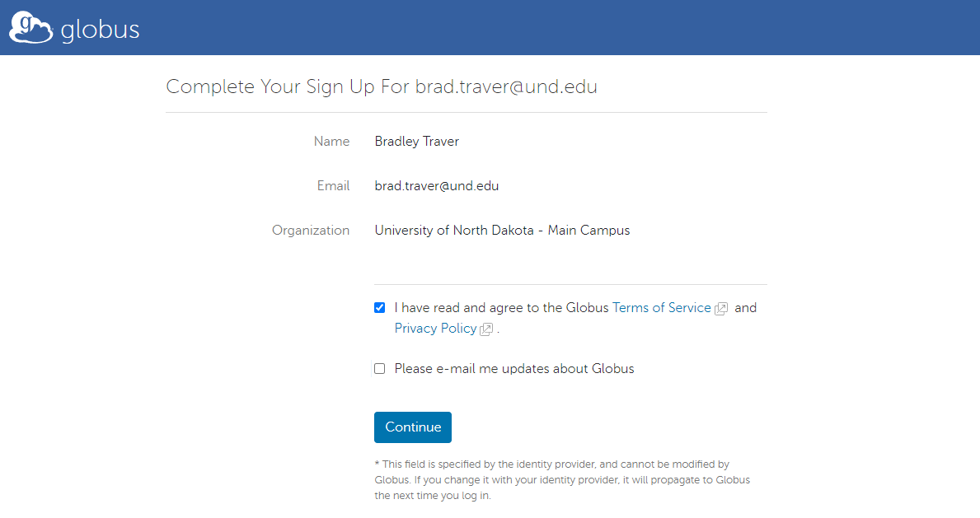
Task: Open the Terms of Service link
Action: (661, 308)
